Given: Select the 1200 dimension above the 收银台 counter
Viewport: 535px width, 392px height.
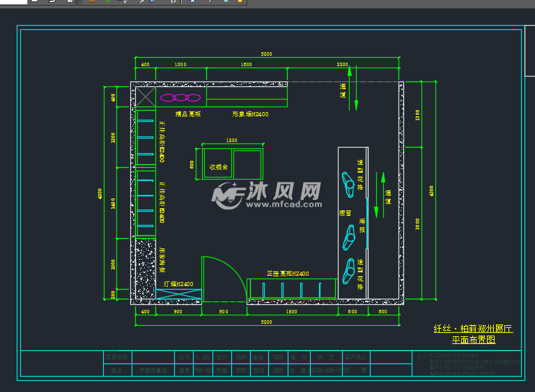Looking at the screenshot, I should click(232, 140).
